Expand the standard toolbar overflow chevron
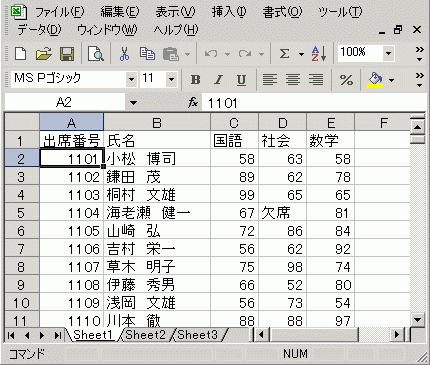Image resolution: width=430 pixels, height=365 pixels. pos(419,53)
